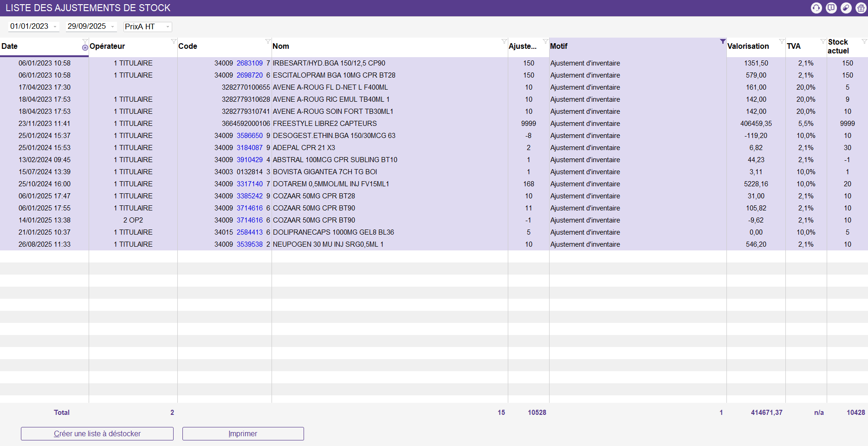Select row COZAAR 50MG CPR BT28
This screenshot has height=446, width=868.
(434, 196)
